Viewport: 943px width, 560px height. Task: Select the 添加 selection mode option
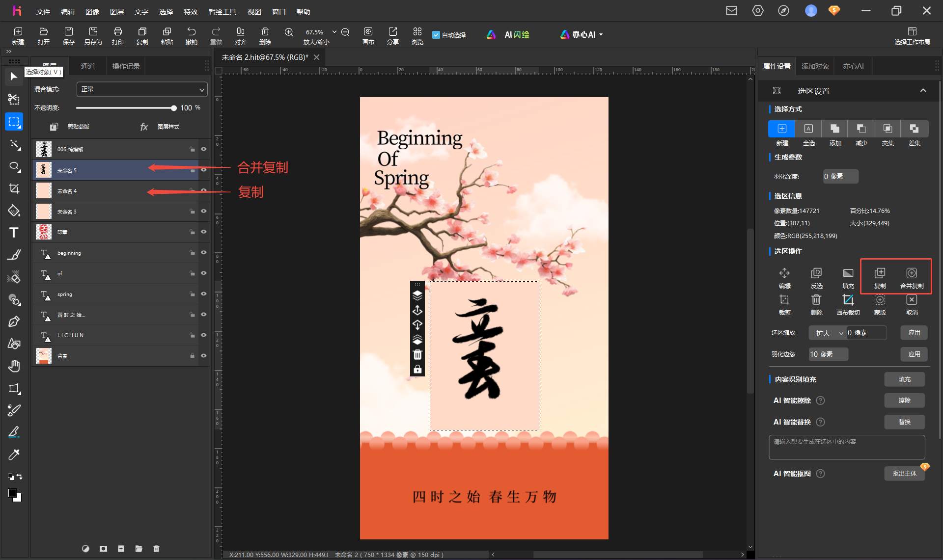click(835, 129)
